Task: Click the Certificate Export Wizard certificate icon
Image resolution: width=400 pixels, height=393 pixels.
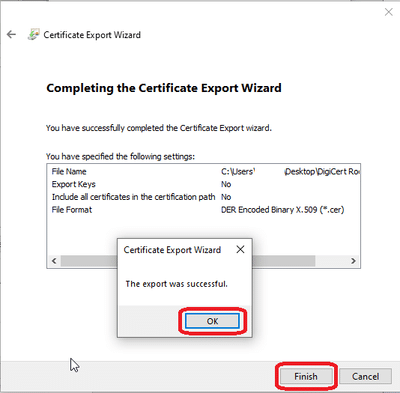Action: pos(34,35)
